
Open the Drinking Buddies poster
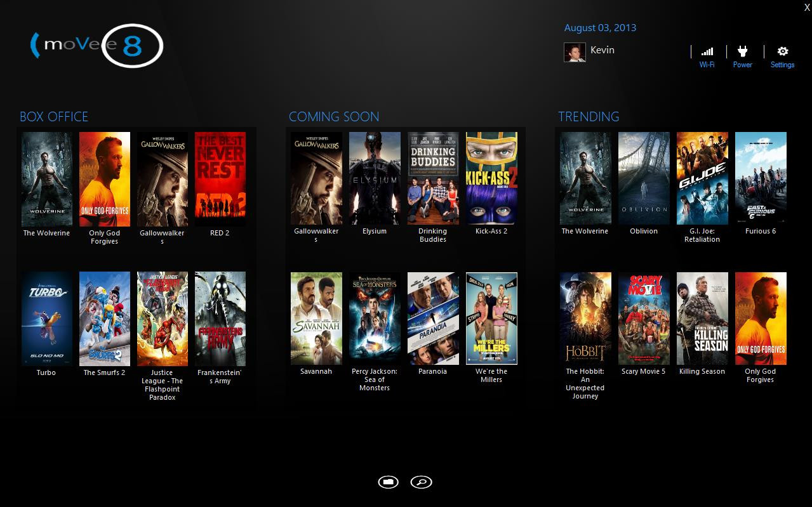(433, 178)
